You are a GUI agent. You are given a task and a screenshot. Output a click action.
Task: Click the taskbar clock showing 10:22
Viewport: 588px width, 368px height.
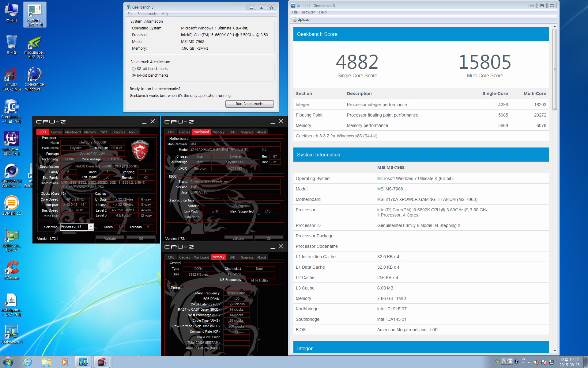click(570, 362)
